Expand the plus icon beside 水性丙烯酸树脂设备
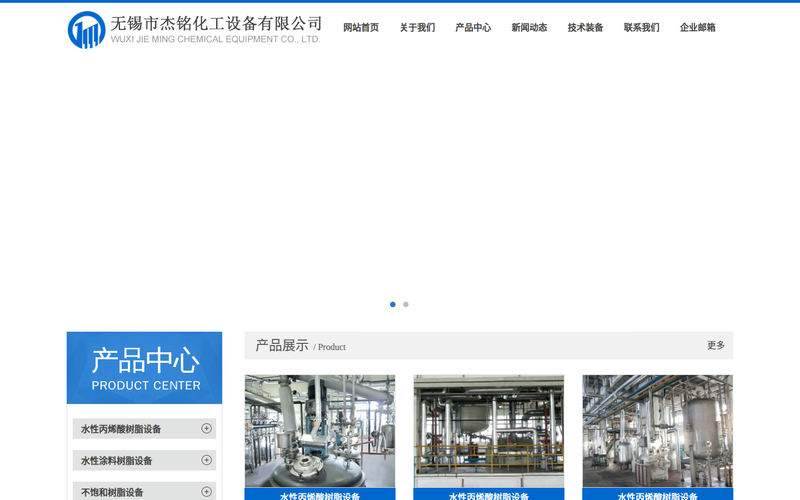This screenshot has width=800, height=500. click(207, 429)
